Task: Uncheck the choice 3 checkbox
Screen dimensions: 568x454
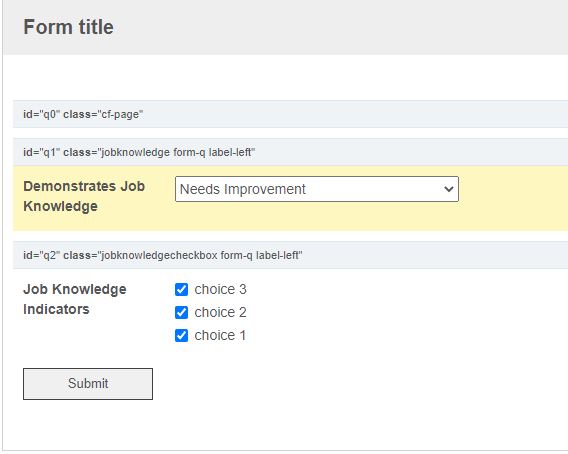Action: pyautogui.click(x=181, y=290)
